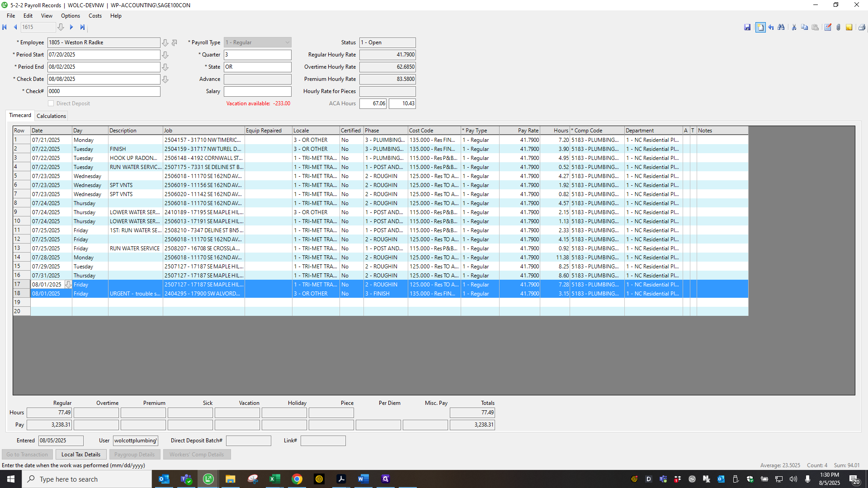Open Snipping Tool from the taskbar

pyautogui.click(x=252, y=479)
